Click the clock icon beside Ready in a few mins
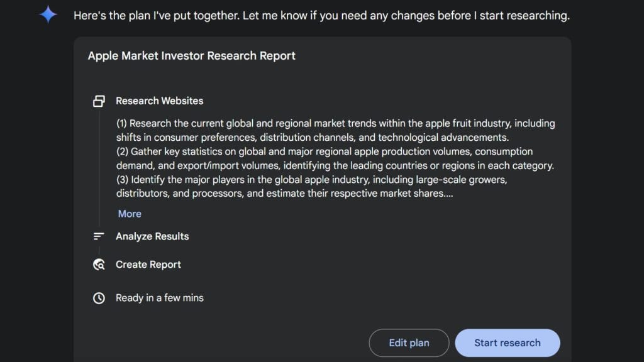644x362 pixels. click(x=99, y=298)
